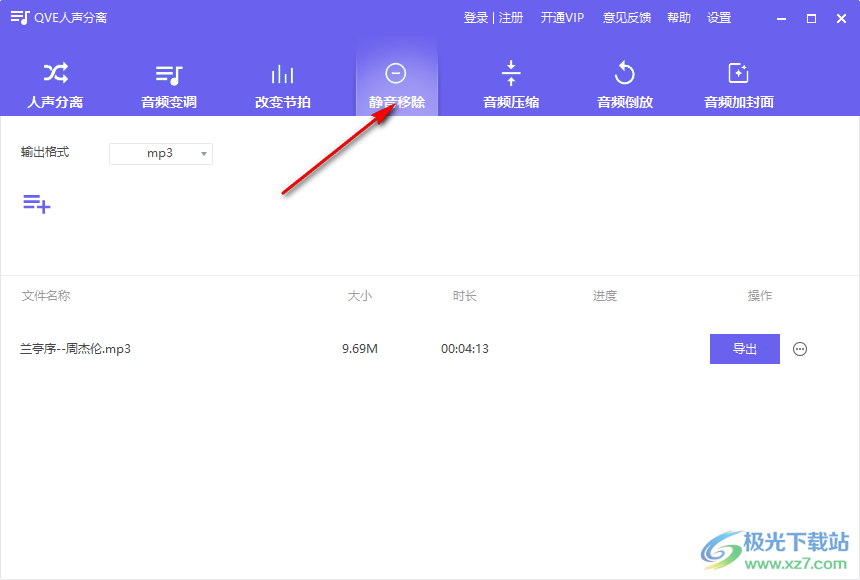The height and width of the screenshot is (580, 860).
Task: Open the 静音移除 silence removal tool
Action: point(396,83)
